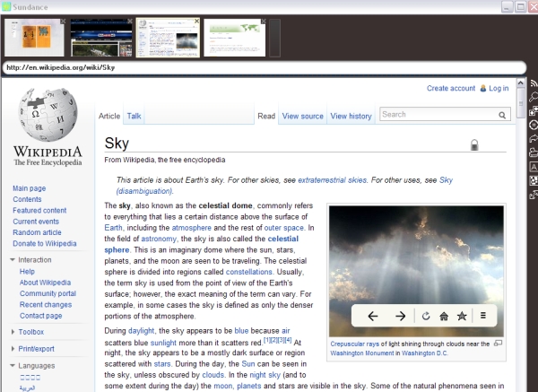The image size is (538, 392).
Task: Open the Recent changes link
Action: click(x=46, y=304)
